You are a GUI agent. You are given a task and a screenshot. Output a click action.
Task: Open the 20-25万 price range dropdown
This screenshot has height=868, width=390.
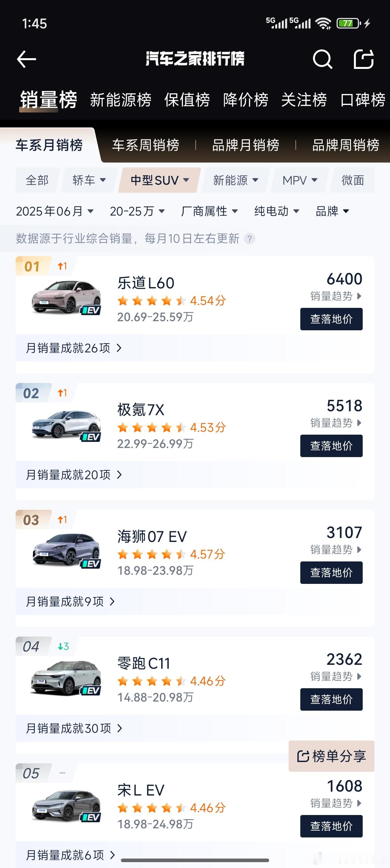click(137, 211)
